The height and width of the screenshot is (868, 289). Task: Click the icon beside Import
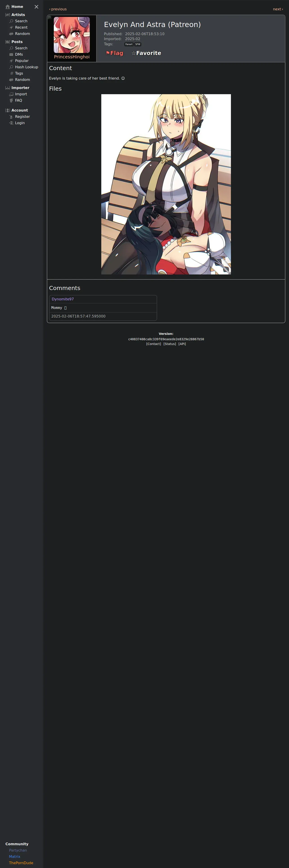coord(11,94)
